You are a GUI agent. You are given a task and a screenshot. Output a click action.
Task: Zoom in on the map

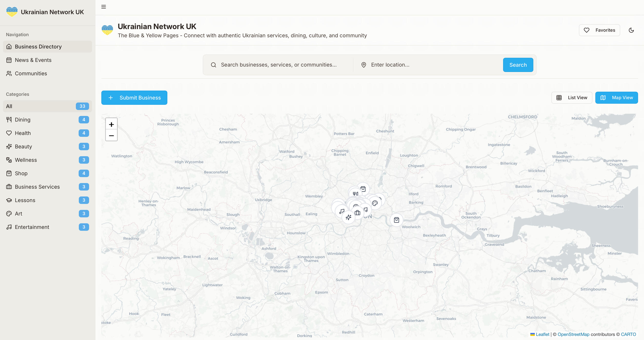[111, 124]
